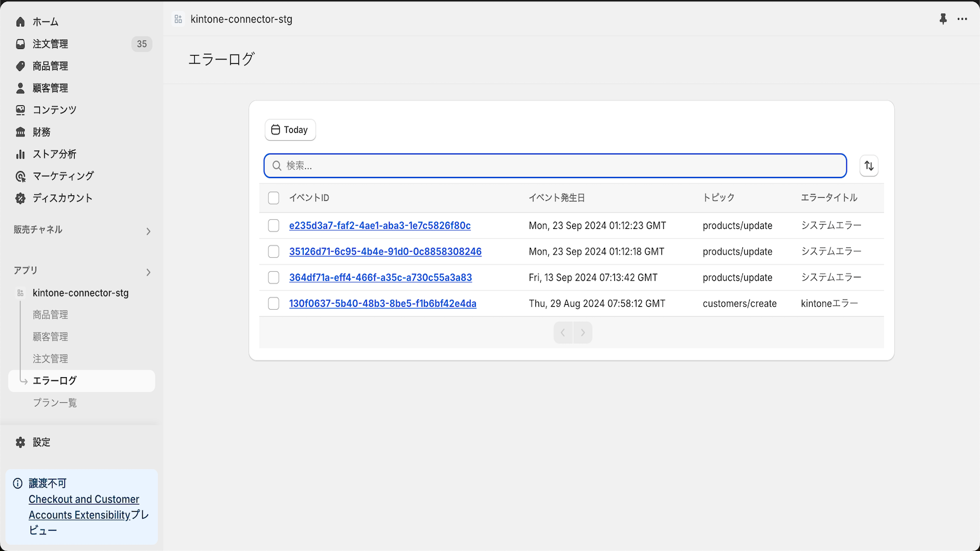Check the row for event e235d3a7
This screenshot has height=551, width=980.
(274, 226)
